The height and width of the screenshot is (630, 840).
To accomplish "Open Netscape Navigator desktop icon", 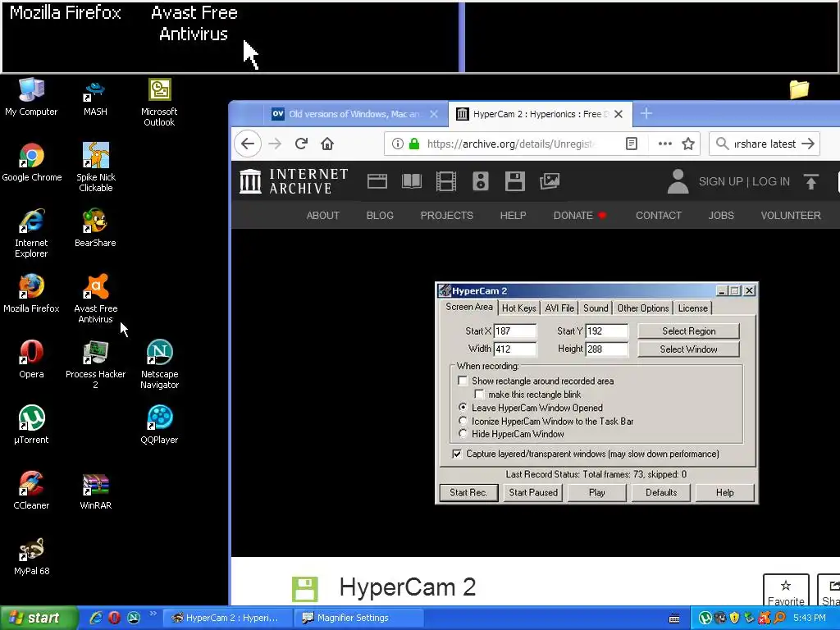I will click(x=160, y=364).
